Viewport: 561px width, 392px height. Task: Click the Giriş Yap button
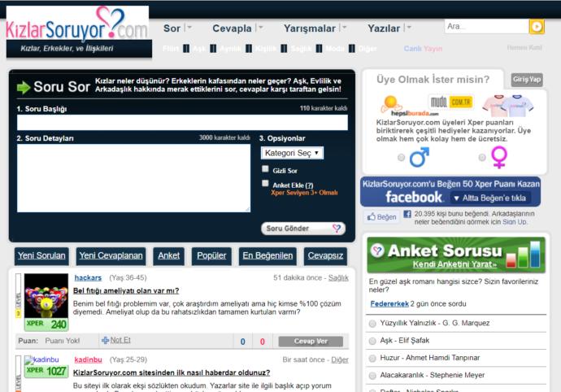(x=527, y=80)
